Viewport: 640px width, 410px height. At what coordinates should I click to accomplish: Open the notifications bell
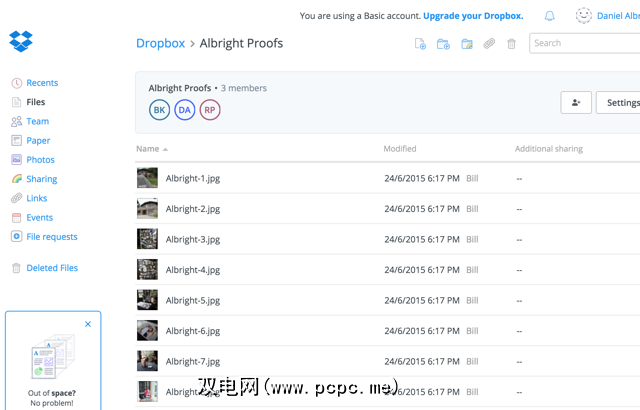click(550, 16)
